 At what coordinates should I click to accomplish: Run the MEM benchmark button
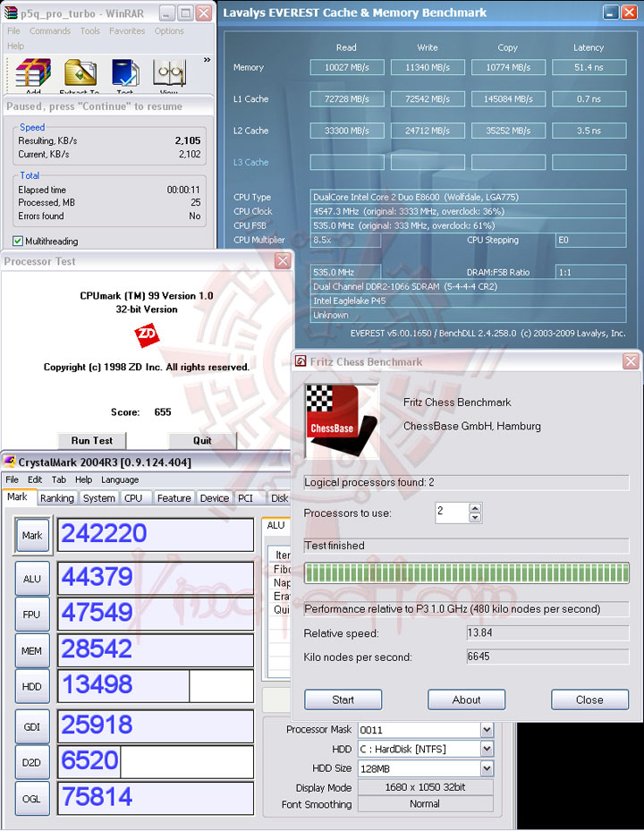(32, 650)
